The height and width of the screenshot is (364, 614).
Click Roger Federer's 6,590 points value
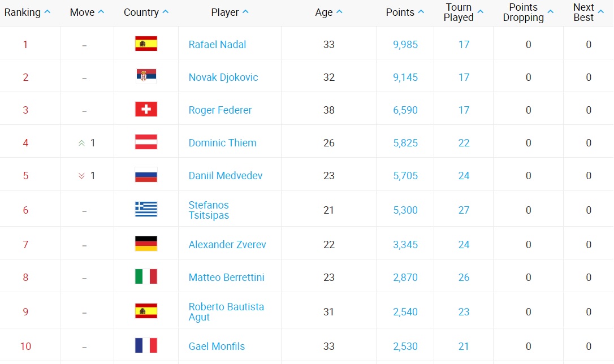click(405, 110)
